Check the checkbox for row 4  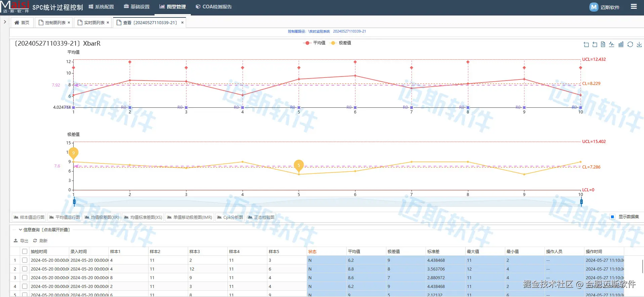pyautogui.click(x=25, y=286)
